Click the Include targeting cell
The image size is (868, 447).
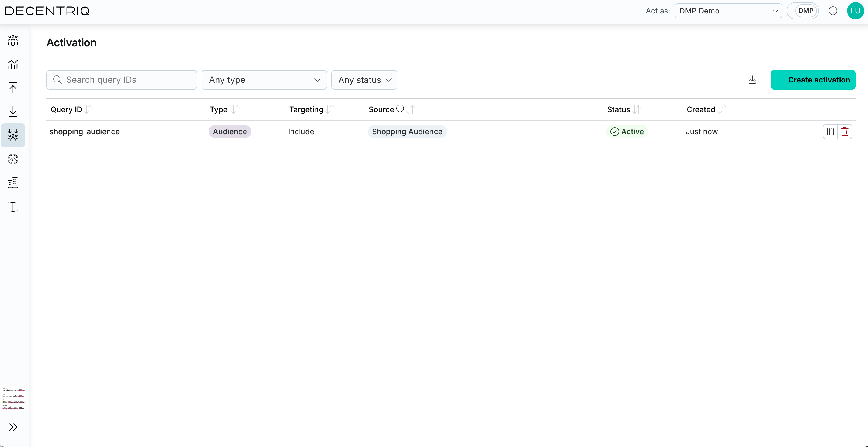pyautogui.click(x=301, y=132)
